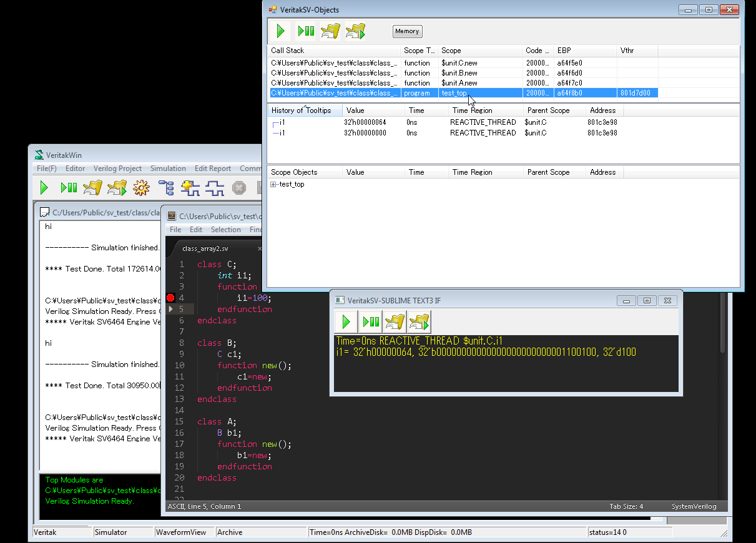Click the History of Tooltips column header

(305, 110)
